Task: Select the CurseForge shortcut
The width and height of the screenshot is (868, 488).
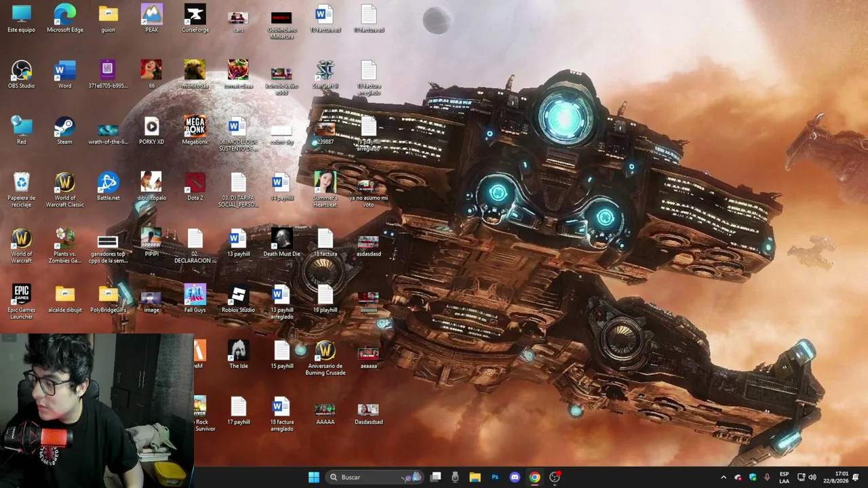Action: click(195, 19)
